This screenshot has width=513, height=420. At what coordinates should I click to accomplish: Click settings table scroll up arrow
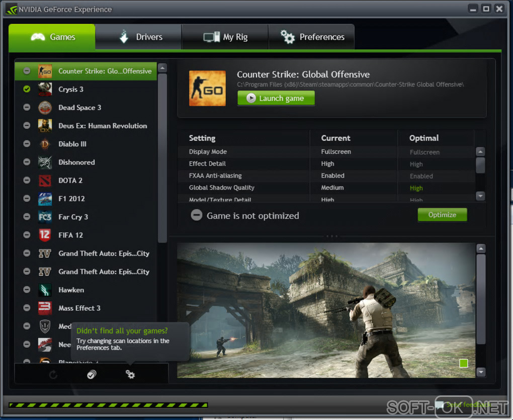pos(480,152)
